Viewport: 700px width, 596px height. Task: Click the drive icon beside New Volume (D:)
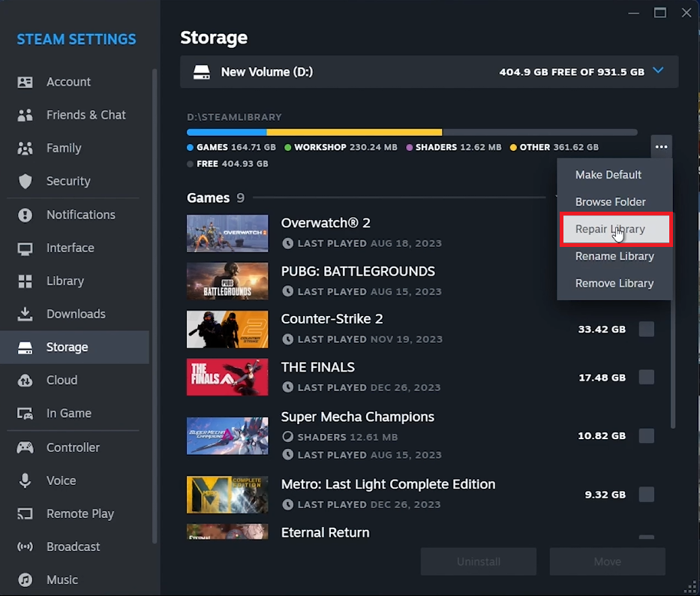201,72
